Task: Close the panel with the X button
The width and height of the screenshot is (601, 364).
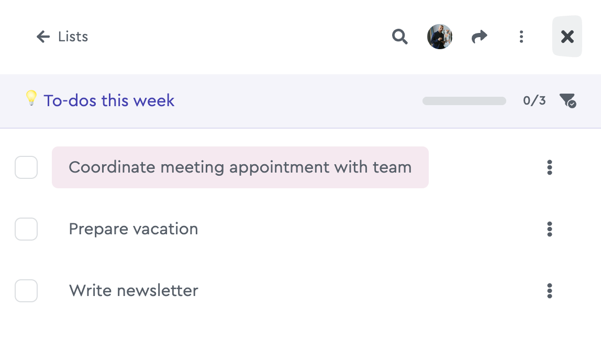Action: tap(567, 37)
